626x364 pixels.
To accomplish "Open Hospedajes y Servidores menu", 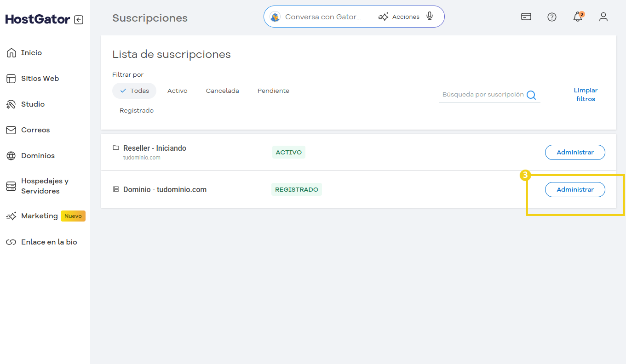I will pos(44,186).
